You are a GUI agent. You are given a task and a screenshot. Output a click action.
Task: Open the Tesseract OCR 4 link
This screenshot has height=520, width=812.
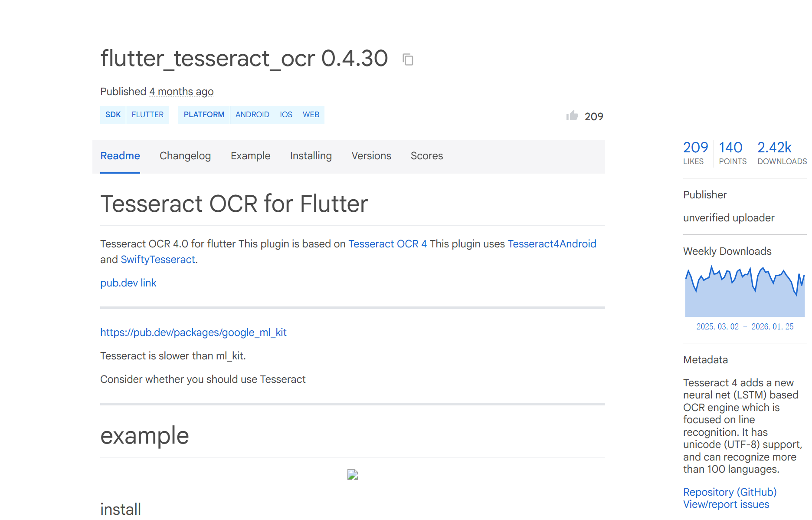(x=387, y=244)
